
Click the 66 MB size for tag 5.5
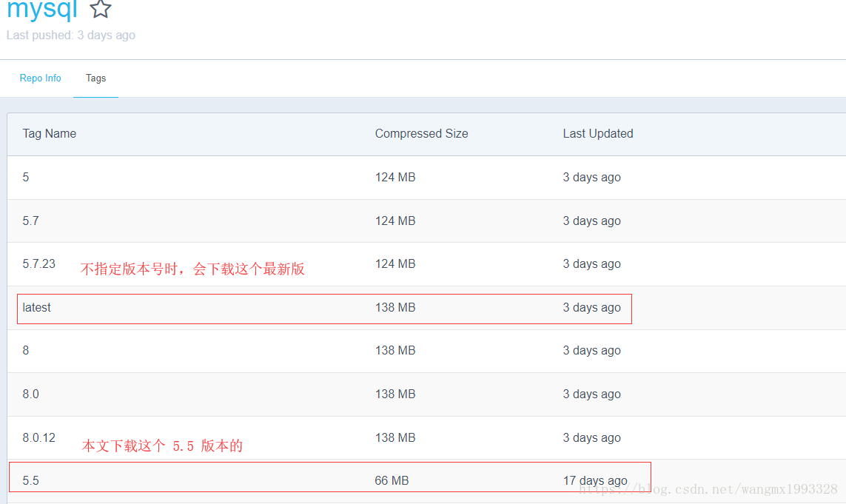click(x=392, y=481)
